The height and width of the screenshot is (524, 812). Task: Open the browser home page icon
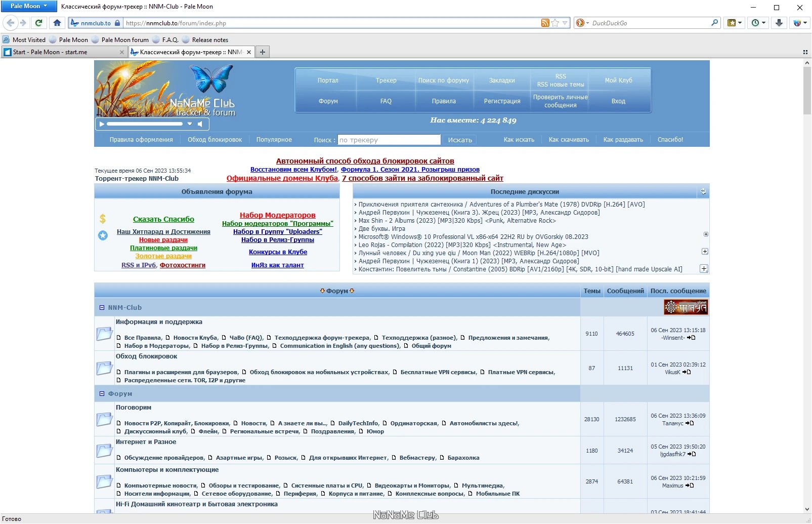57,23
